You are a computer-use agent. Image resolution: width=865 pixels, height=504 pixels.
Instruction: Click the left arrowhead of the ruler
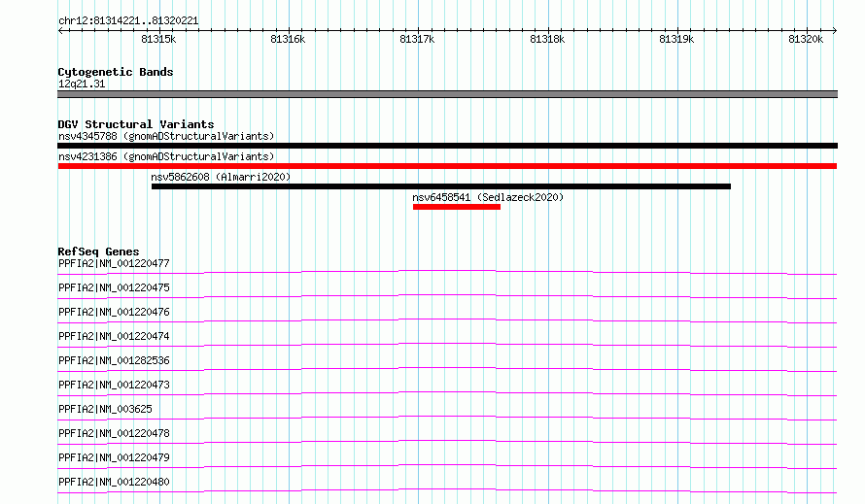(x=60, y=31)
